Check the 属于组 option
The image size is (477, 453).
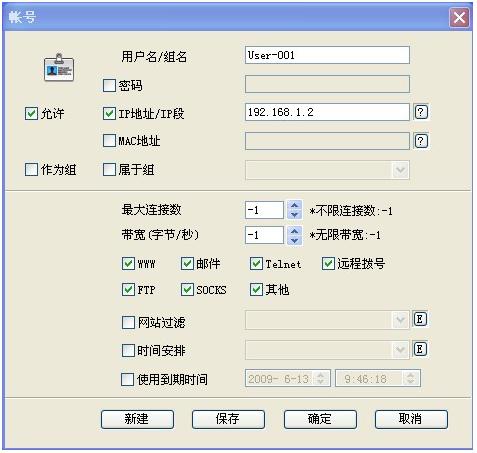pos(109,169)
